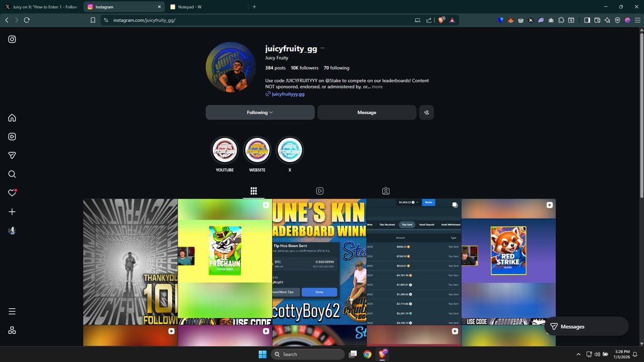Click the Brave Rewards triangle icon
The image size is (644, 362).
452,20
